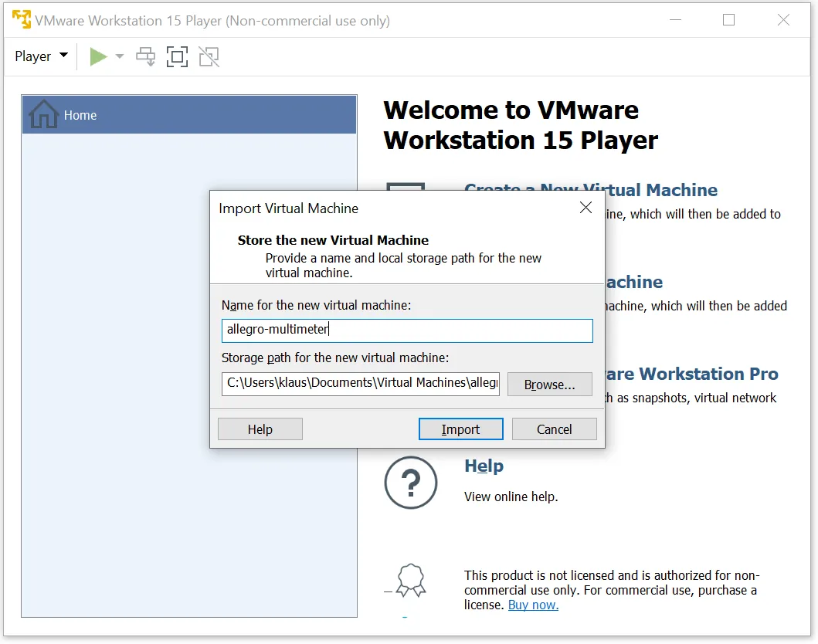Click the VMware logo in title bar
The width and height of the screenshot is (818, 644).
click(x=21, y=20)
